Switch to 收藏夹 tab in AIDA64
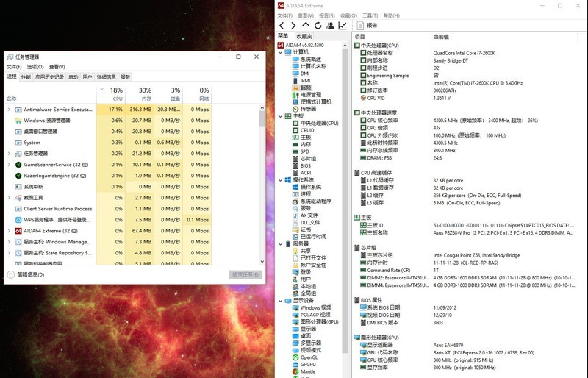 coord(304,36)
